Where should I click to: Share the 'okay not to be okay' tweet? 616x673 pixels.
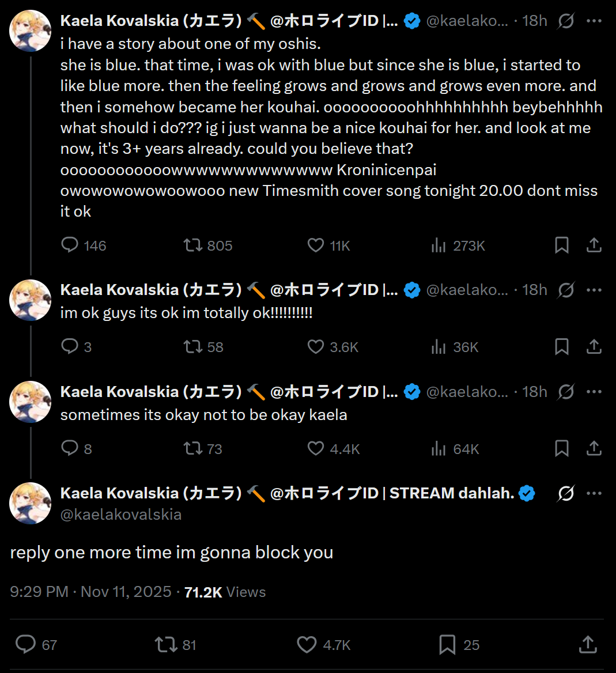pyautogui.click(x=594, y=449)
